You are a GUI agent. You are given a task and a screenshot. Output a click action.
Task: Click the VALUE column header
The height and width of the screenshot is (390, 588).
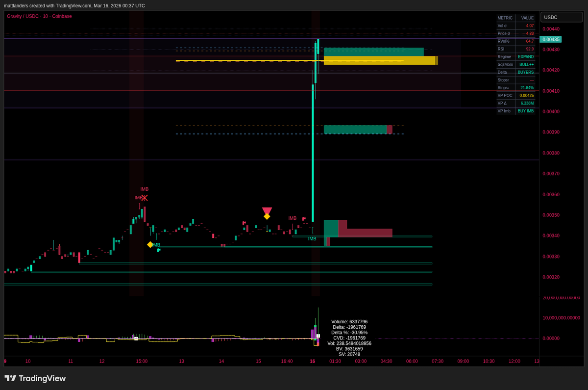527,18
